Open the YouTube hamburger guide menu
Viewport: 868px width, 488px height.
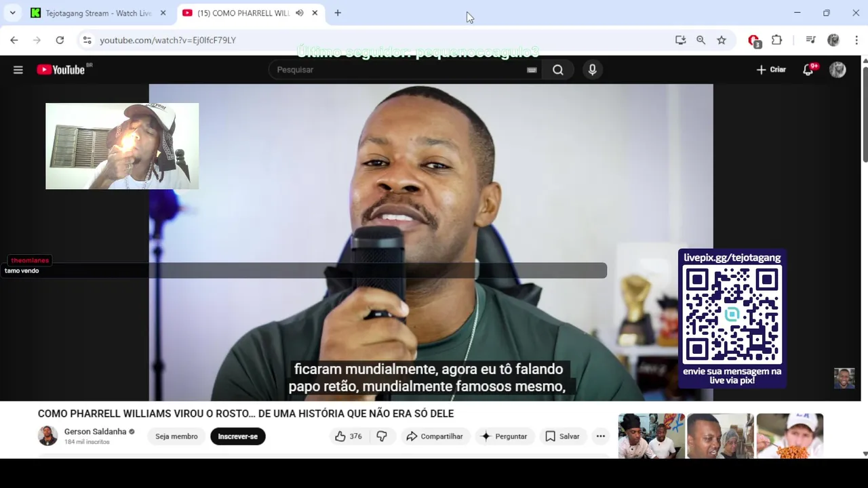[18, 70]
